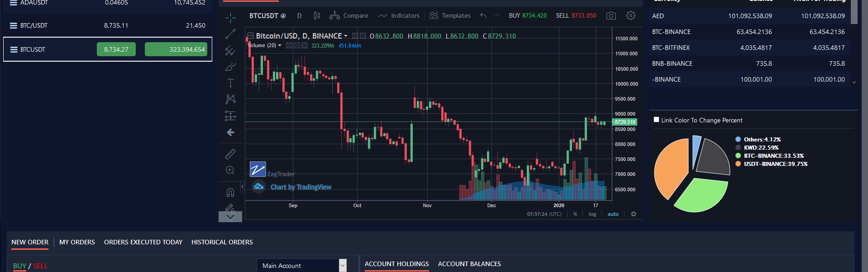Switch to ACCOUNT HOLDINGS tab
Screen dimensions: 868x272
click(x=397, y=264)
